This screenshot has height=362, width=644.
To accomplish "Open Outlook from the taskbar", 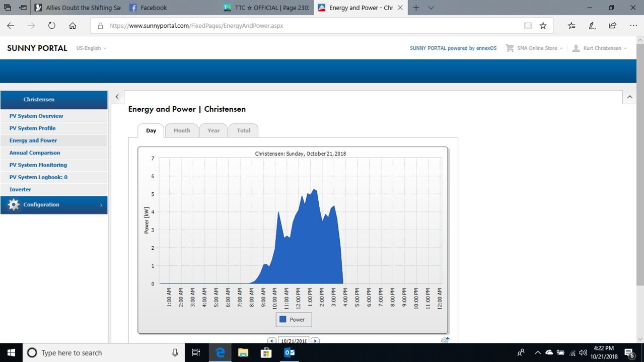I will (x=290, y=352).
